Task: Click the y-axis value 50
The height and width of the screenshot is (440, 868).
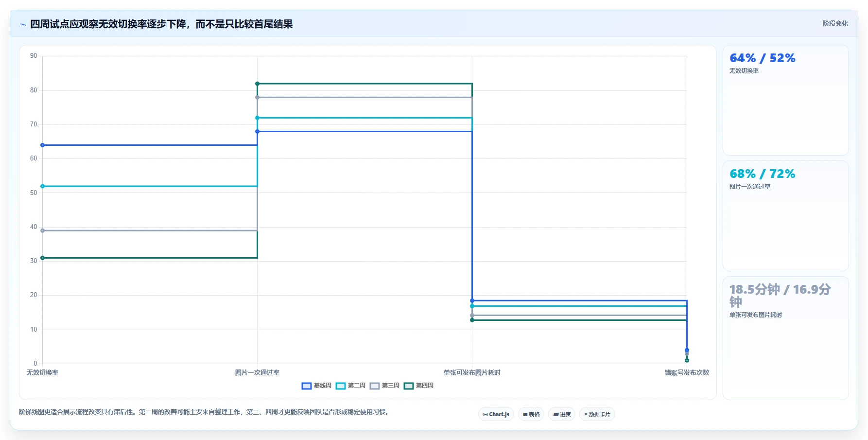Action: (34, 193)
